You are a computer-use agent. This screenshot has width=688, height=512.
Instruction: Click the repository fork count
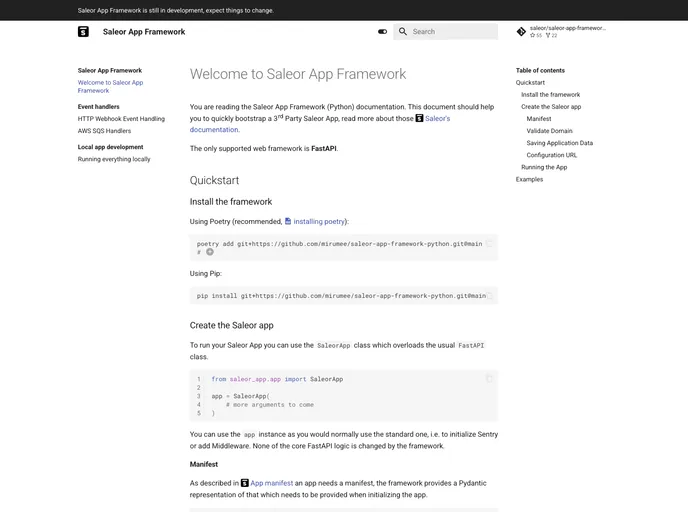pyautogui.click(x=552, y=36)
